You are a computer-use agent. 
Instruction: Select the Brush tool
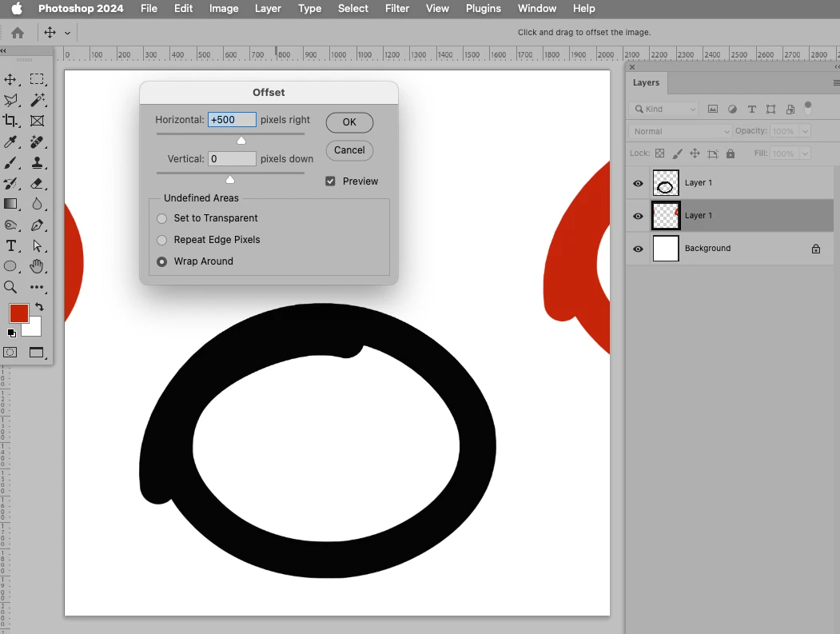tap(10, 163)
